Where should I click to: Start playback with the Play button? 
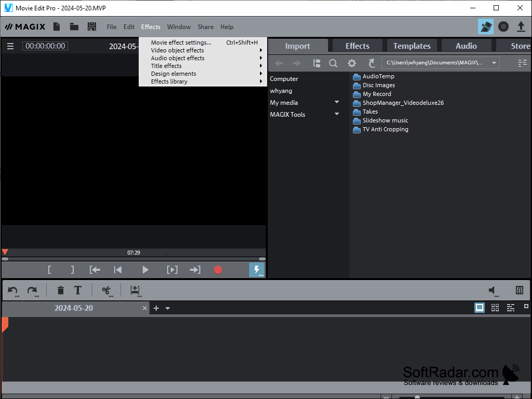pos(145,270)
